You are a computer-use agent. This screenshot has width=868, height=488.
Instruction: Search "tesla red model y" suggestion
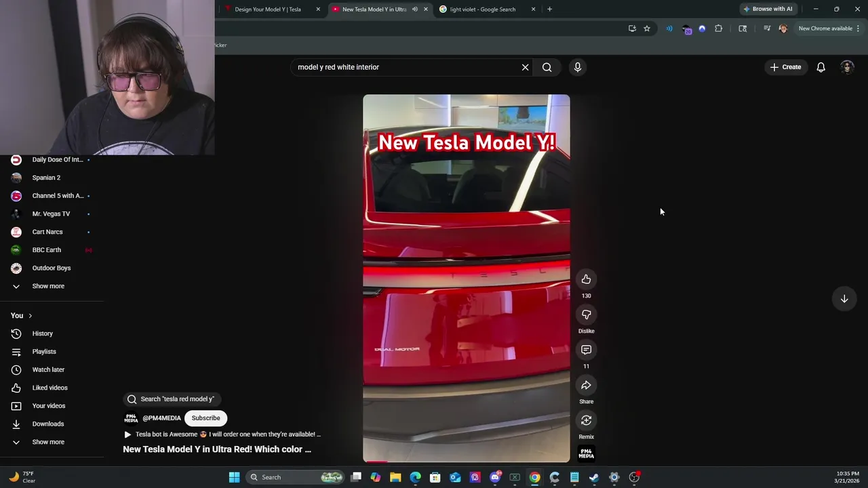click(171, 399)
